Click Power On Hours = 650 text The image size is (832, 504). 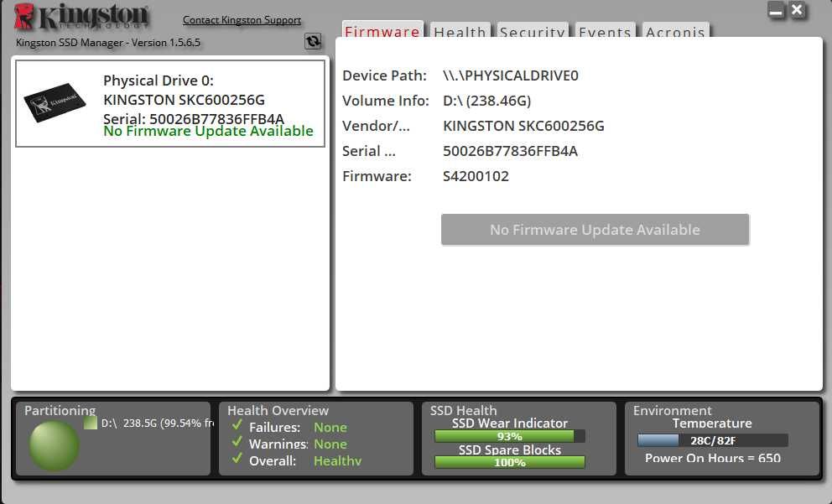click(x=713, y=458)
